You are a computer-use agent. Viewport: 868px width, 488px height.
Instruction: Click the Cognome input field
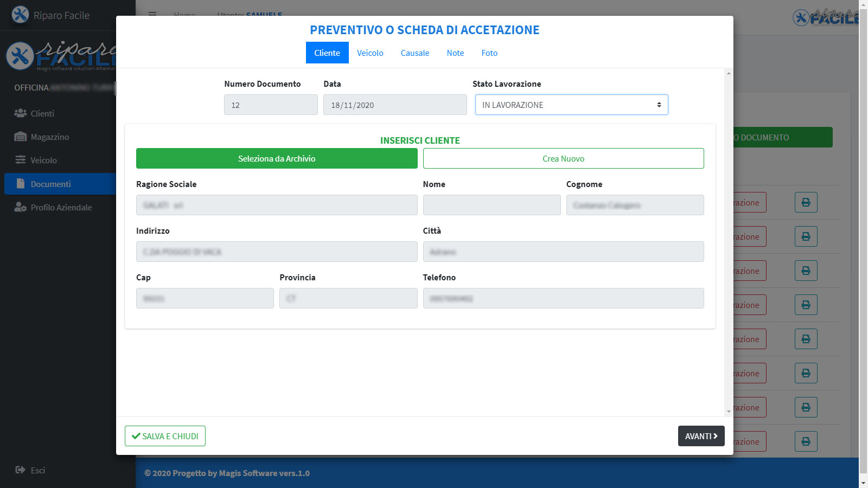pos(635,205)
